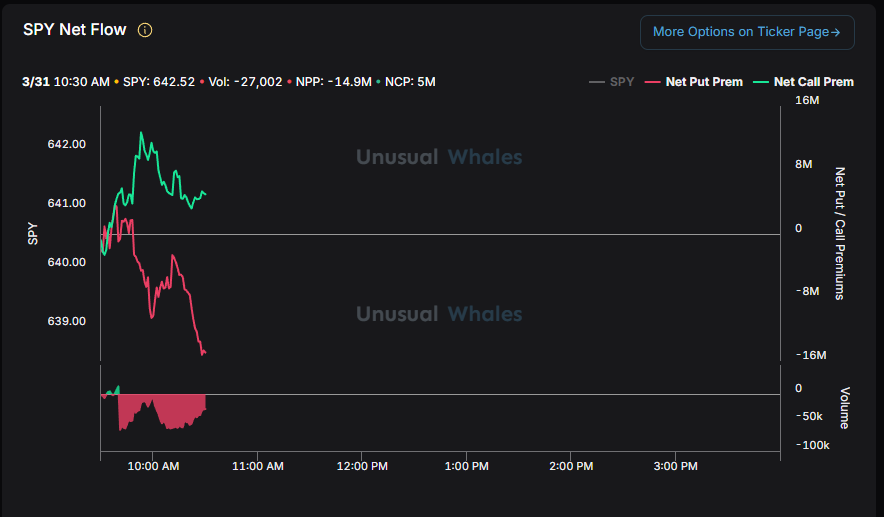This screenshot has height=517, width=884.
Task: Toggle the Net Call Prem legend entry
Action: pos(803,82)
